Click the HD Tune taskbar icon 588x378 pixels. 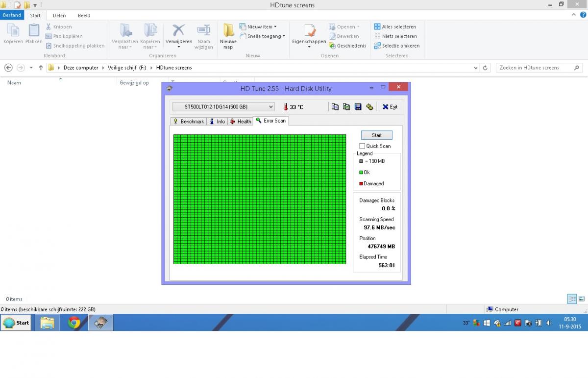click(x=100, y=323)
